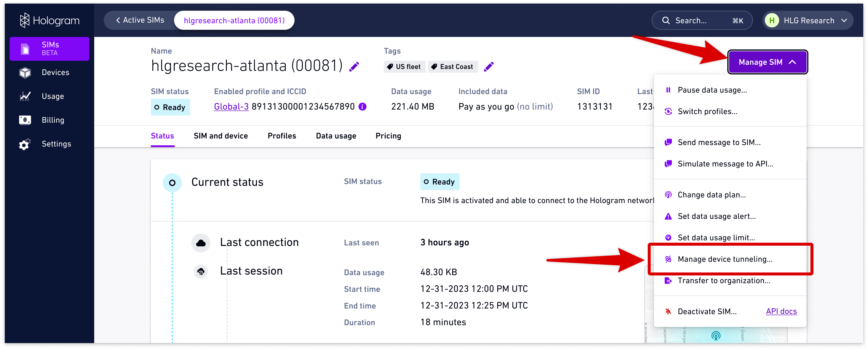Choose Send message to SIM...
The height and width of the screenshot is (349, 868).
[x=730, y=142]
